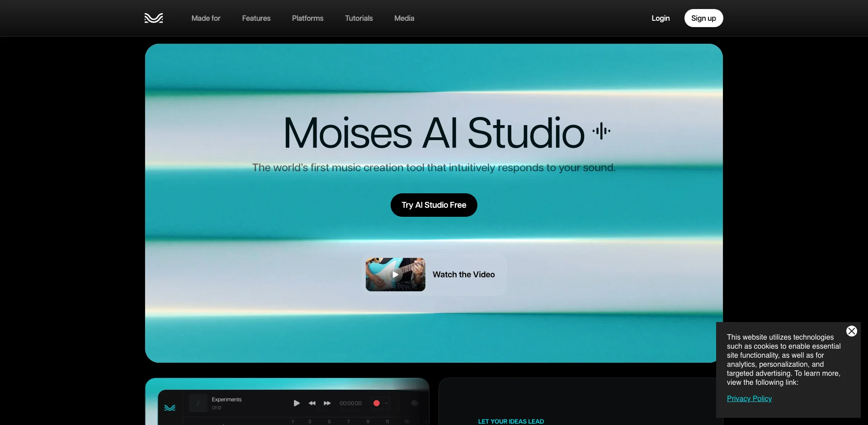Click the waveform icon beside the Moises AI Studio heading
868x425 pixels.
point(601,131)
